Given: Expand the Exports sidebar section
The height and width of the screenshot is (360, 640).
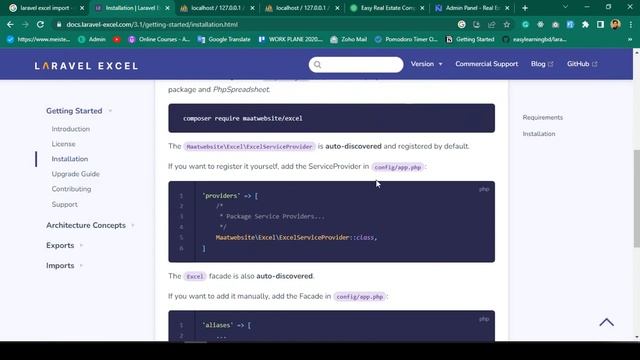Looking at the screenshot, I should click(64, 245).
